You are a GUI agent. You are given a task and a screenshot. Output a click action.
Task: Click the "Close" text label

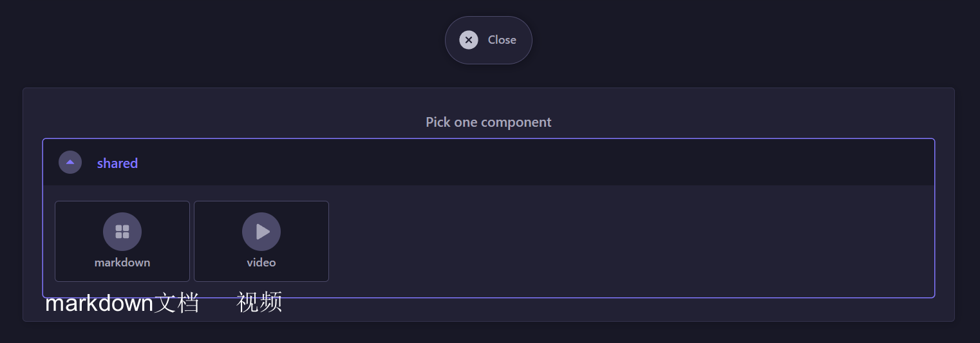pos(502,40)
